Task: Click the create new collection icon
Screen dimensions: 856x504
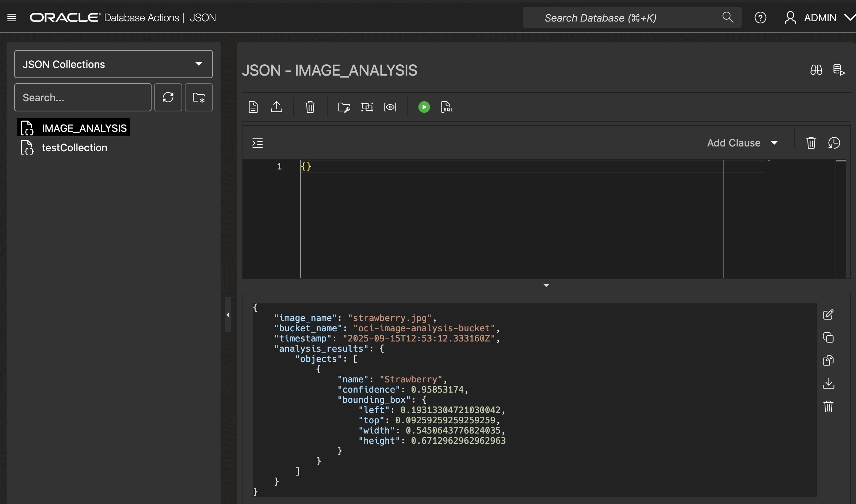Action: coord(199,98)
